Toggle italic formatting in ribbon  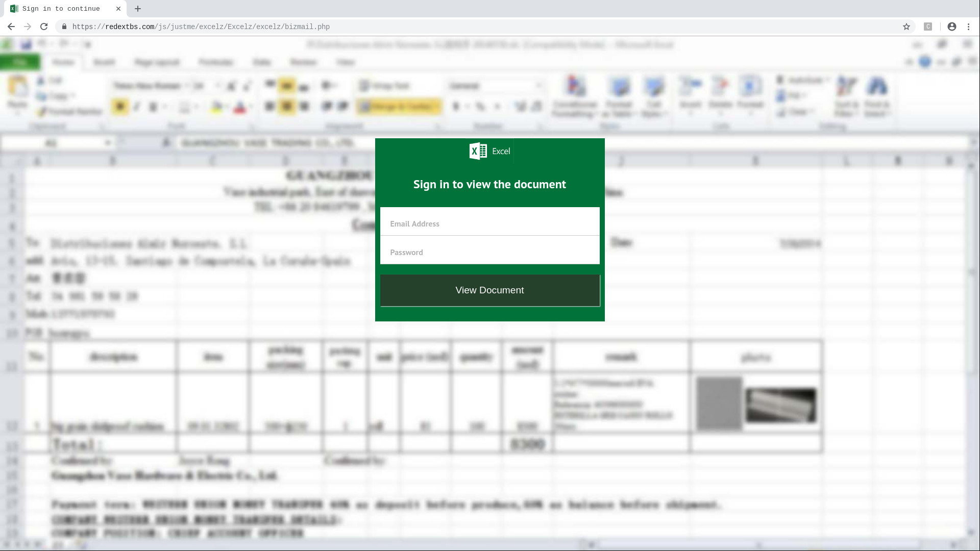tap(136, 106)
